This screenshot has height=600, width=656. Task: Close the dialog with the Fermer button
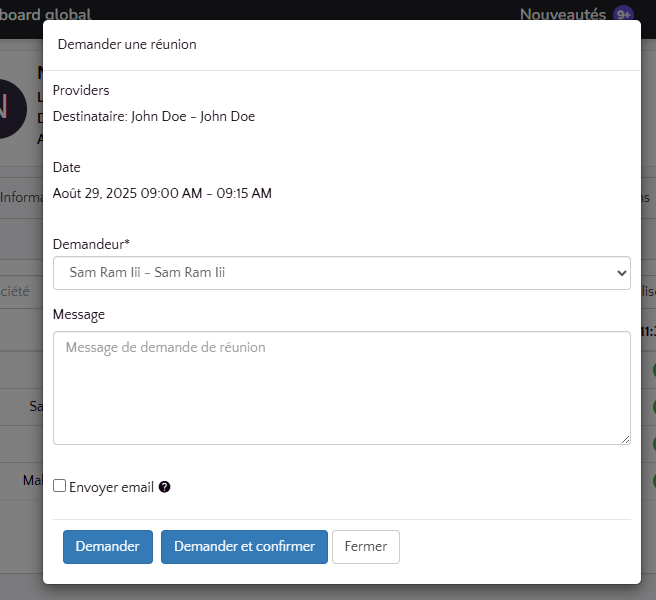(366, 547)
